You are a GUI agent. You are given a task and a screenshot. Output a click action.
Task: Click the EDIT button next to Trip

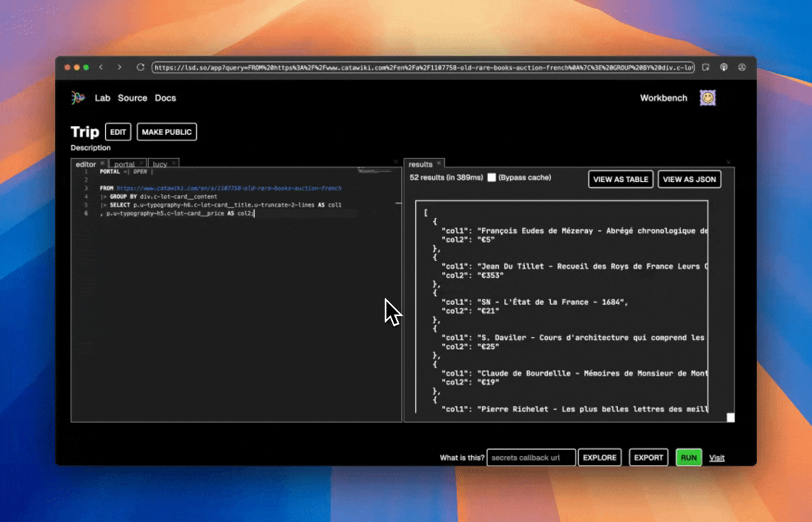(x=117, y=131)
